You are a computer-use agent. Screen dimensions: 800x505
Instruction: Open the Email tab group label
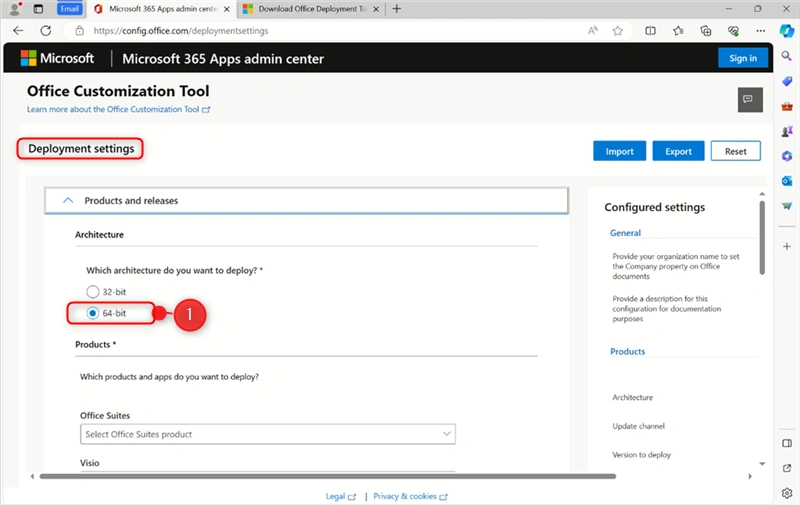click(69, 9)
